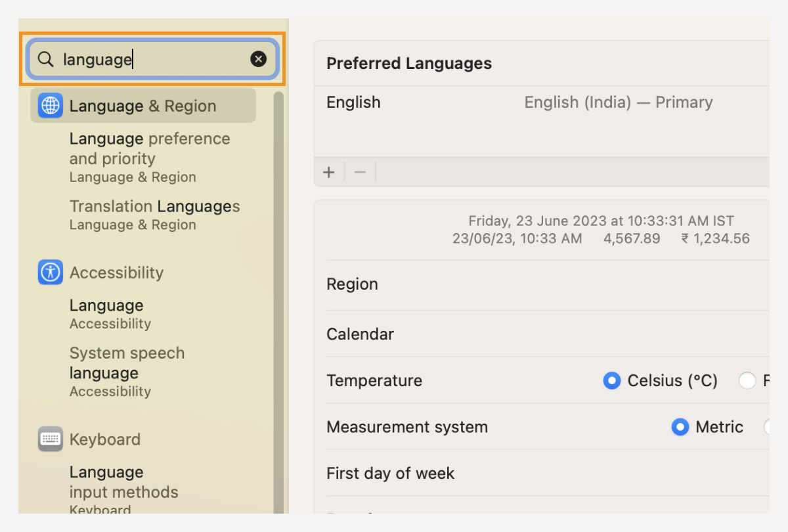Click the Accessibility sidebar icon

(49, 273)
